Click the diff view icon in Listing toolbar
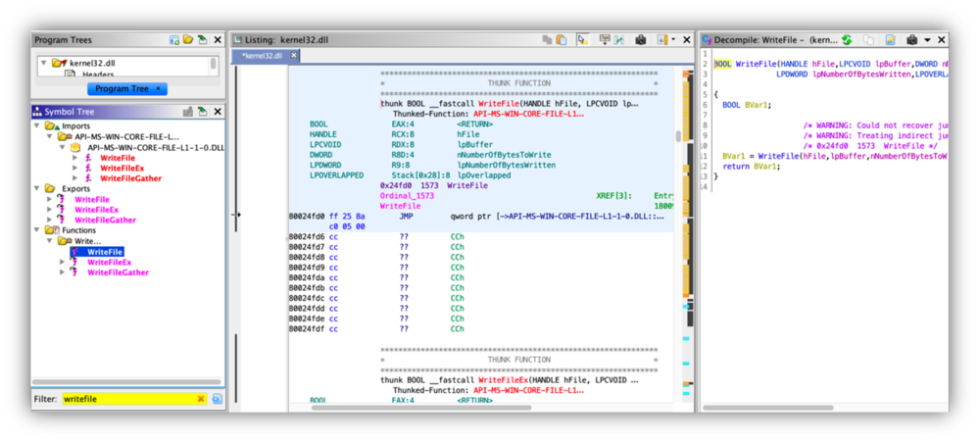The image size is (980, 443). (618, 40)
